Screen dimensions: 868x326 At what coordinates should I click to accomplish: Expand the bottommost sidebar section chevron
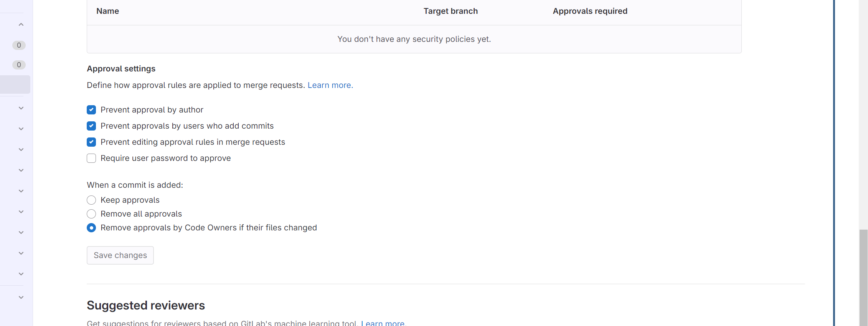pyautogui.click(x=21, y=297)
